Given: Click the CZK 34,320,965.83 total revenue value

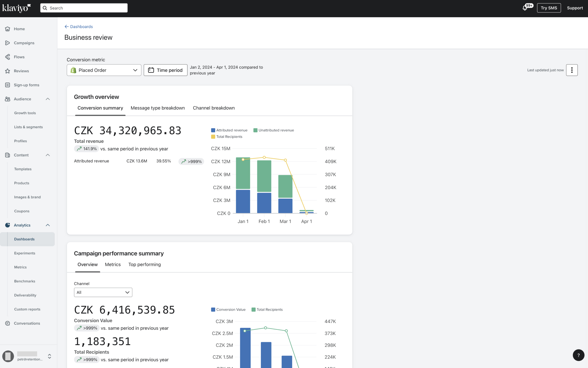Looking at the screenshot, I should tap(128, 131).
